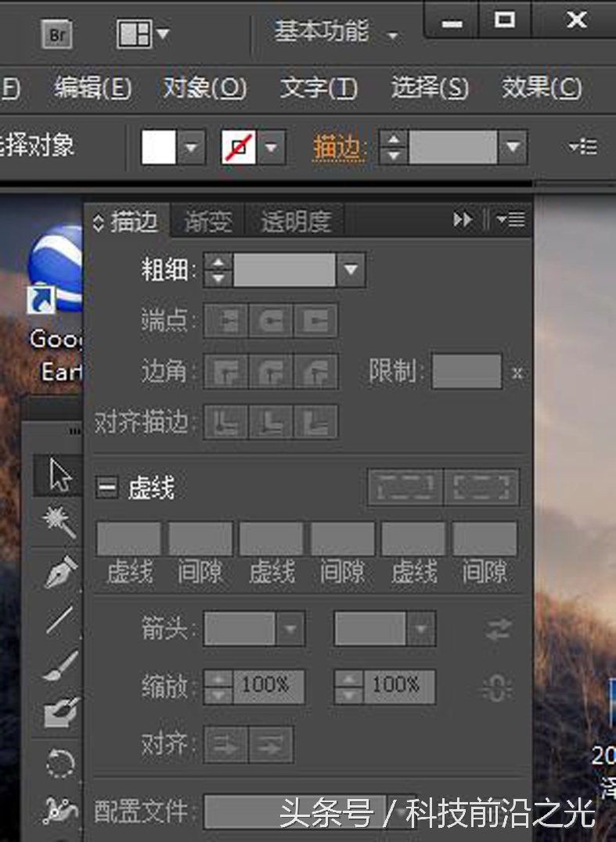
Task: Toggle the 虚线 dashed line checkbox
Action: coord(107,488)
